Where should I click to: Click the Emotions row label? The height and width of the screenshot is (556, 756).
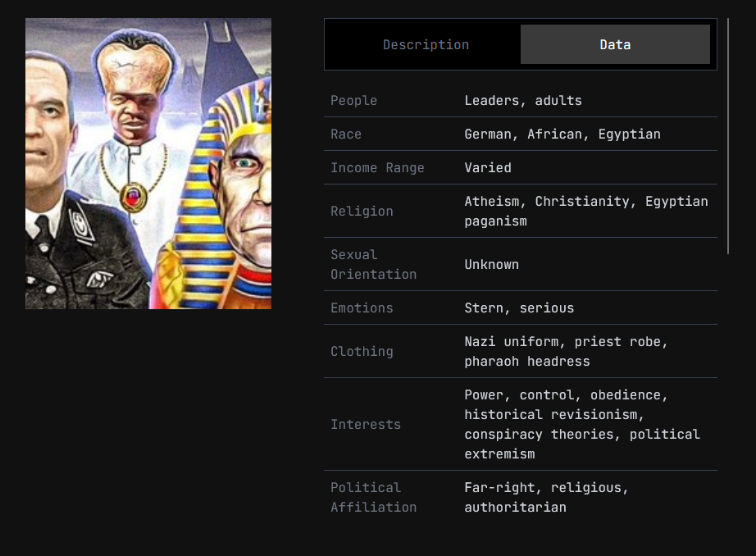coord(362,308)
